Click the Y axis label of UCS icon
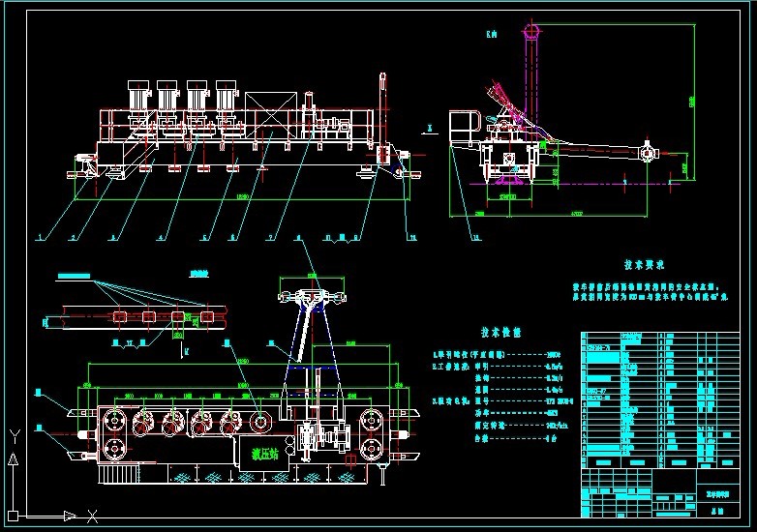757x532 pixels. coord(15,437)
